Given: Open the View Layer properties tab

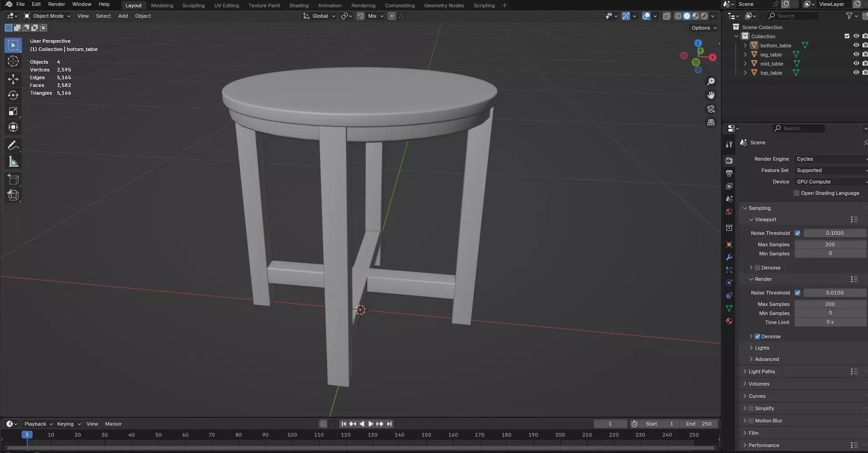Looking at the screenshot, I should [729, 186].
